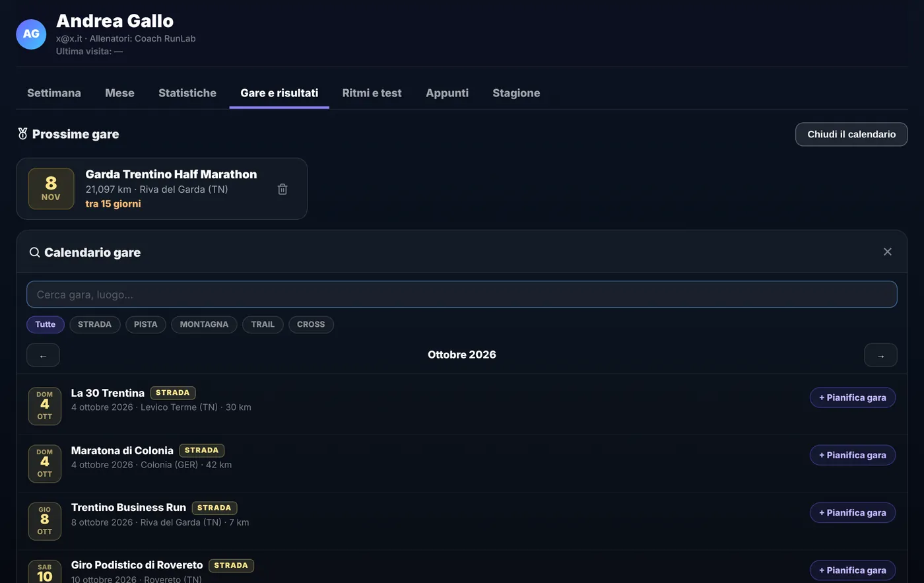The height and width of the screenshot is (583, 924).
Task: Go to the previous month
Action: coord(43,355)
